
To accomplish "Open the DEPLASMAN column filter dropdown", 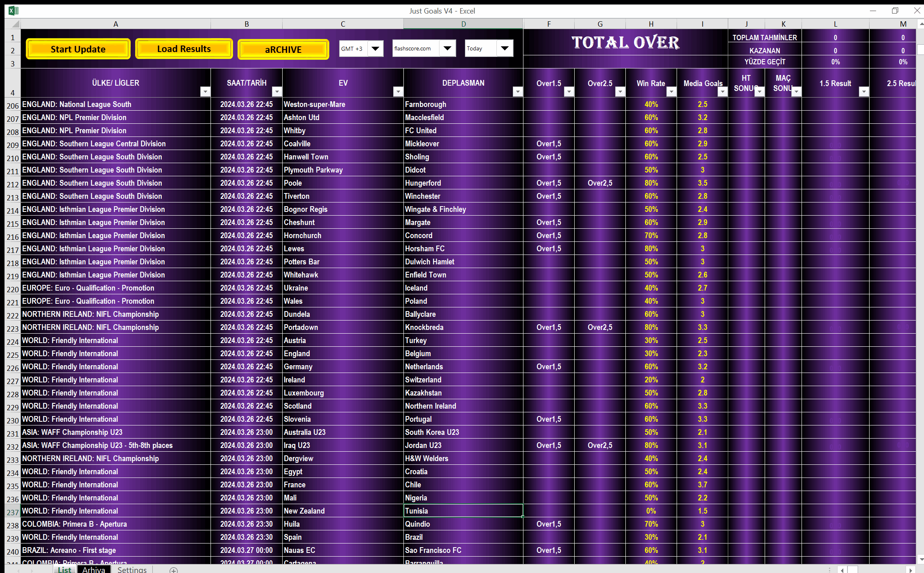I will point(518,92).
